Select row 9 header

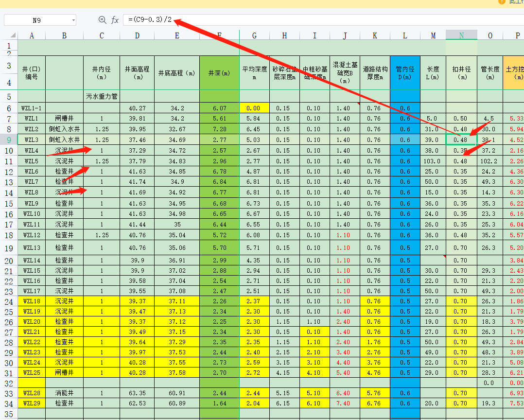[x=9, y=140]
